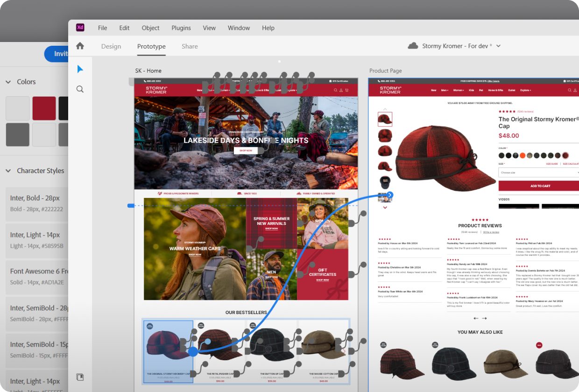
Task: Click the cloud document icon
Action: click(413, 46)
